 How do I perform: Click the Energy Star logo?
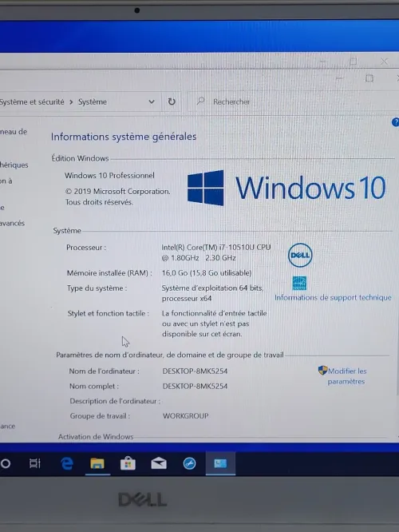tap(299, 283)
